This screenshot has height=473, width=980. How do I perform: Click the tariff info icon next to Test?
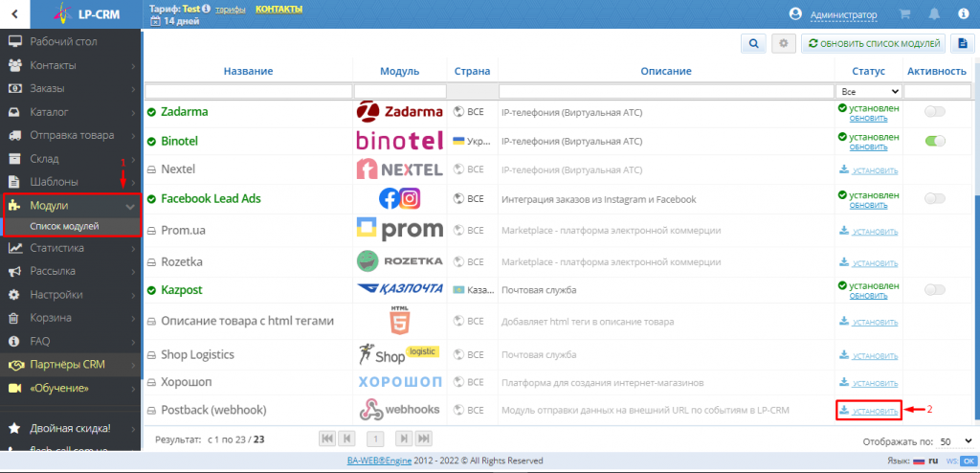click(x=207, y=10)
